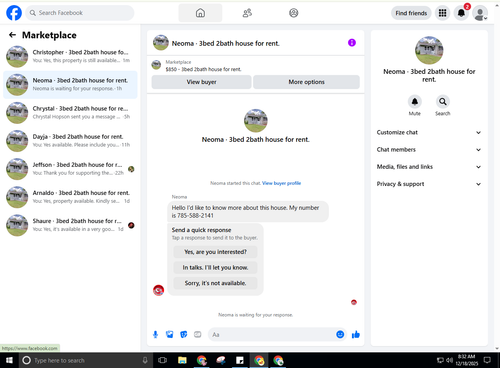Open the Facebook logo home link
This screenshot has height=368, width=500.
pyautogui.click(x=14, y=13)
